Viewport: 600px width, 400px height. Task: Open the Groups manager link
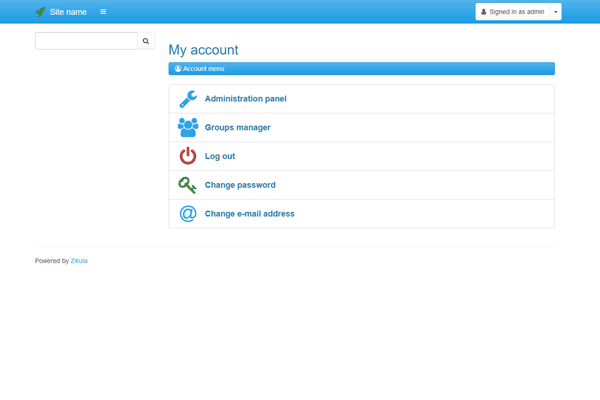pyautogui.click(x=237, y=128)
